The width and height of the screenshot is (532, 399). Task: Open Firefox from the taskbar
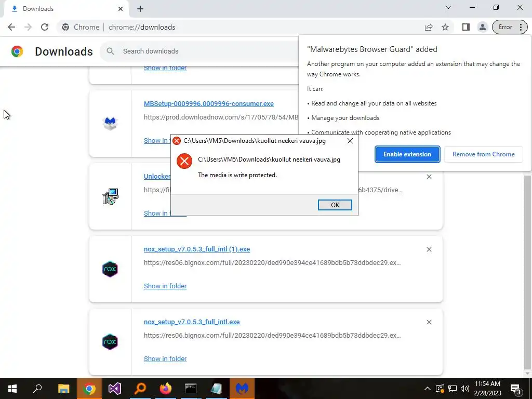coord(166,389)
